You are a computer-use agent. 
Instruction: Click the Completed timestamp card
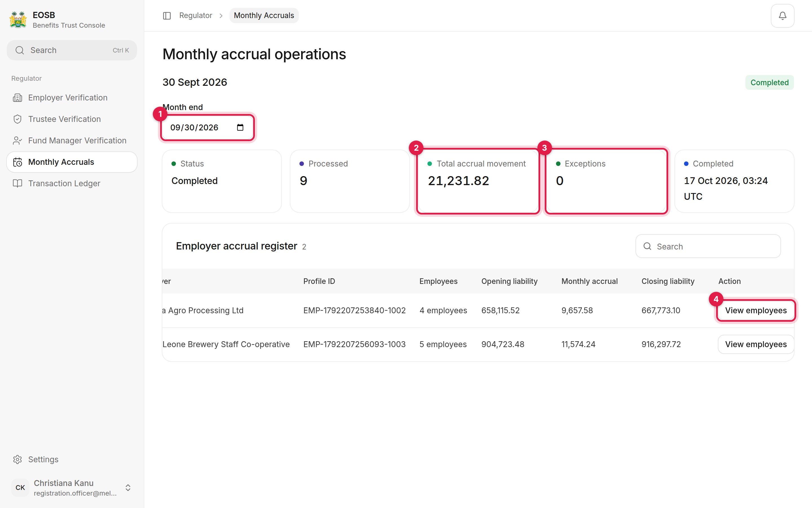pos(734,181)
